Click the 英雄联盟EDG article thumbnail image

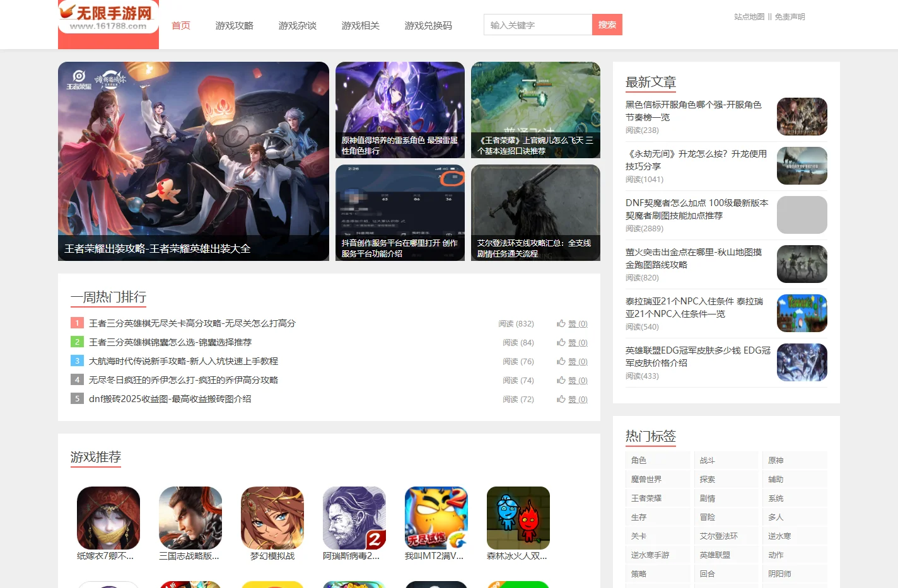click(x=802, y=362)
